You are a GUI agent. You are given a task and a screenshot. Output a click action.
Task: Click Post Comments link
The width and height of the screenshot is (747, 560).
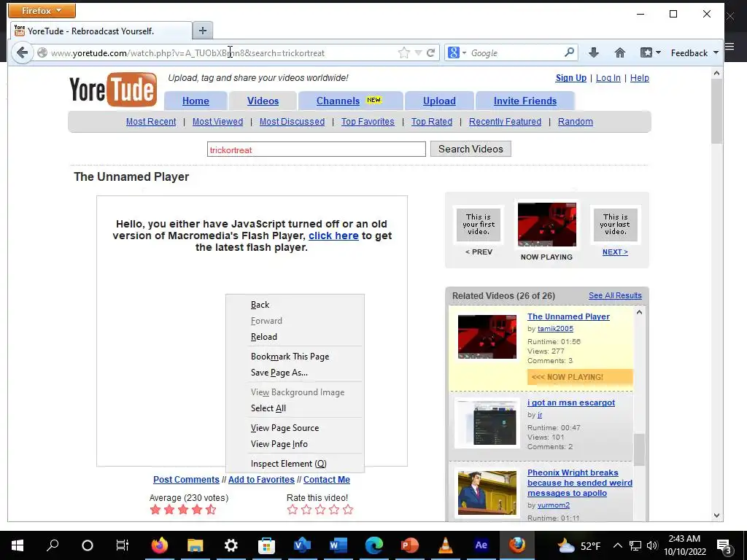(x=186, y=480)
